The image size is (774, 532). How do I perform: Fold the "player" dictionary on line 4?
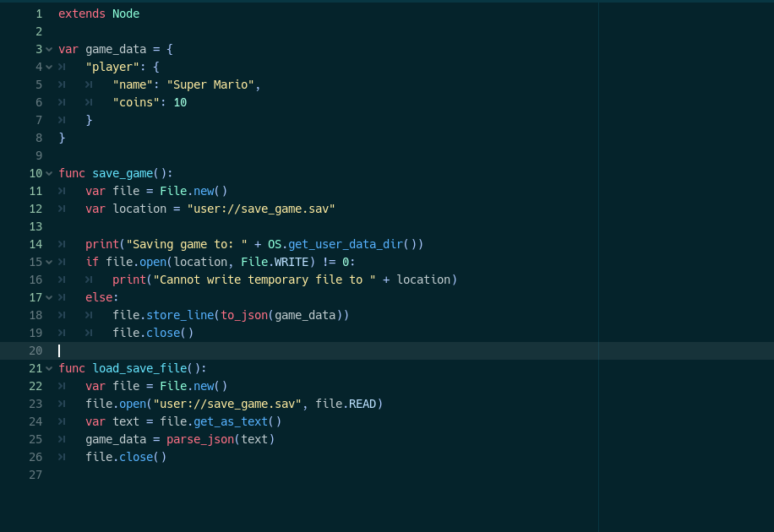coord(49,67)
